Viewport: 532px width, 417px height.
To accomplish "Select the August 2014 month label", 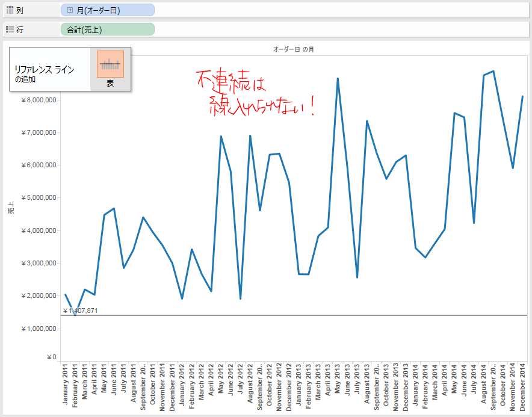I will pos(483,383).
